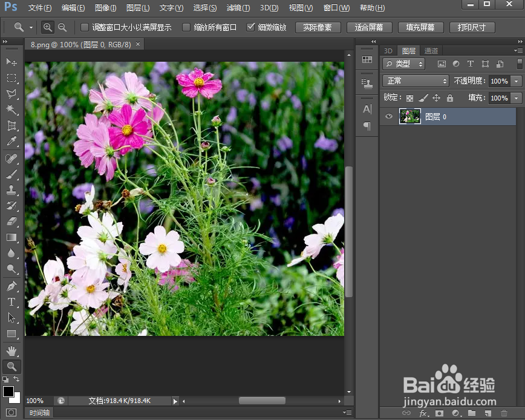Screen dimensions: 525x420
Task: Open the layer filter 类型 dropdown
Action: tap(404, 64)
